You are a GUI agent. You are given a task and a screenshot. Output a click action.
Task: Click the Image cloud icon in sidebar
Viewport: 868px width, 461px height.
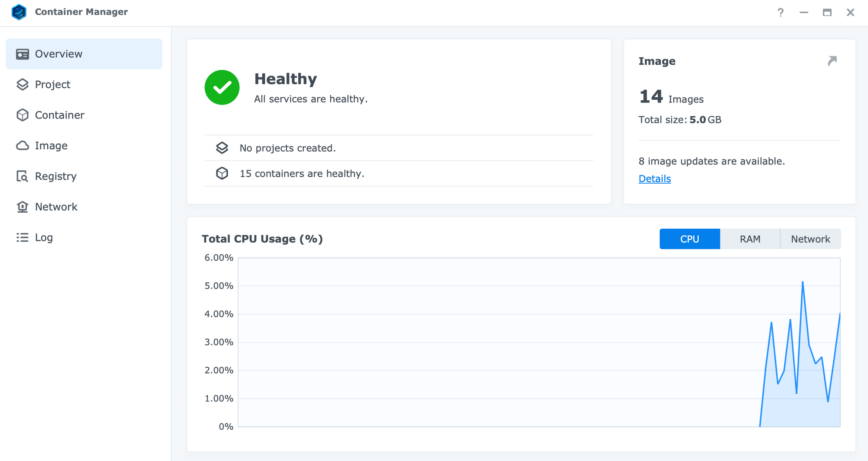tap(23, 145)
